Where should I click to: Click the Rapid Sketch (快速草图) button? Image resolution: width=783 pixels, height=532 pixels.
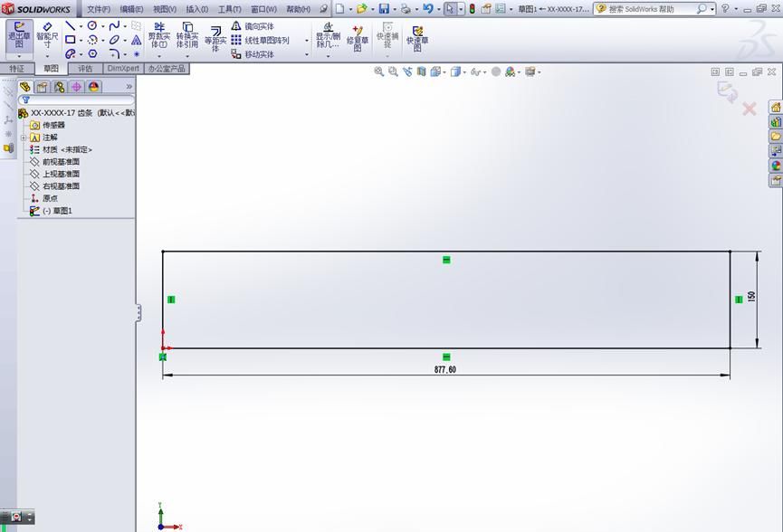(x=417, y=38)
